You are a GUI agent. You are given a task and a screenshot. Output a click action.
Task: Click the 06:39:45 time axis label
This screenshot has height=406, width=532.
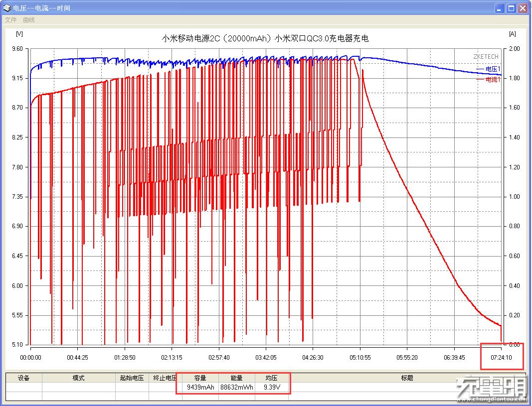pyautogui.click(x=454, y=358)
